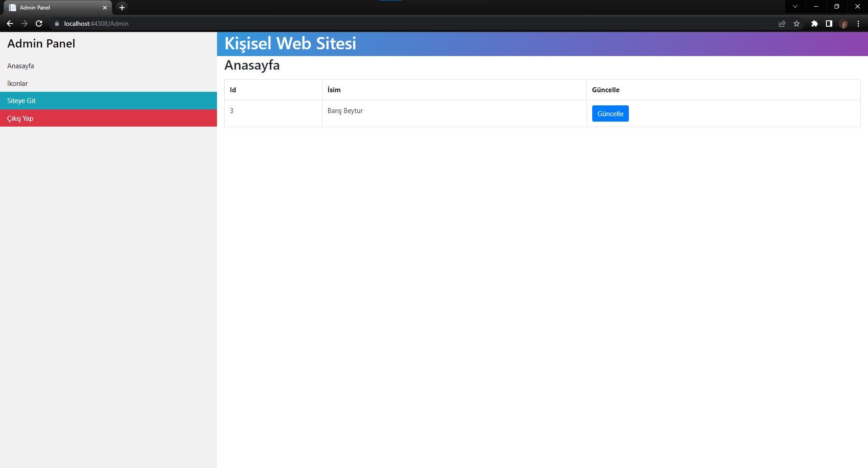
Task: Click the site security padlock icon
Action: coord(57,24)
